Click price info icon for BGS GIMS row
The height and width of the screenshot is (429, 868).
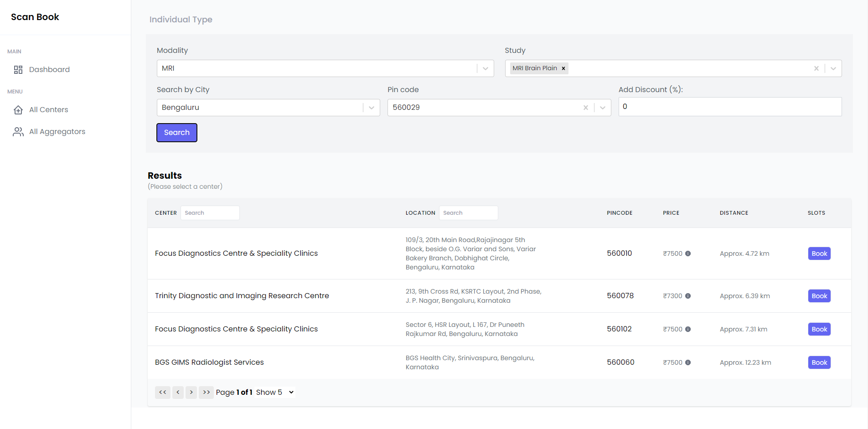tap(688, 362)
